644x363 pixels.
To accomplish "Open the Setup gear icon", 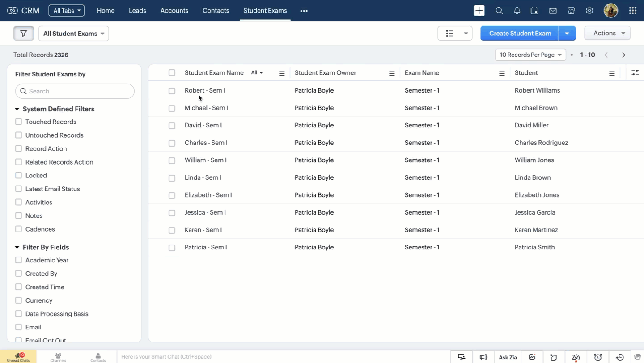I will point(589,11).
